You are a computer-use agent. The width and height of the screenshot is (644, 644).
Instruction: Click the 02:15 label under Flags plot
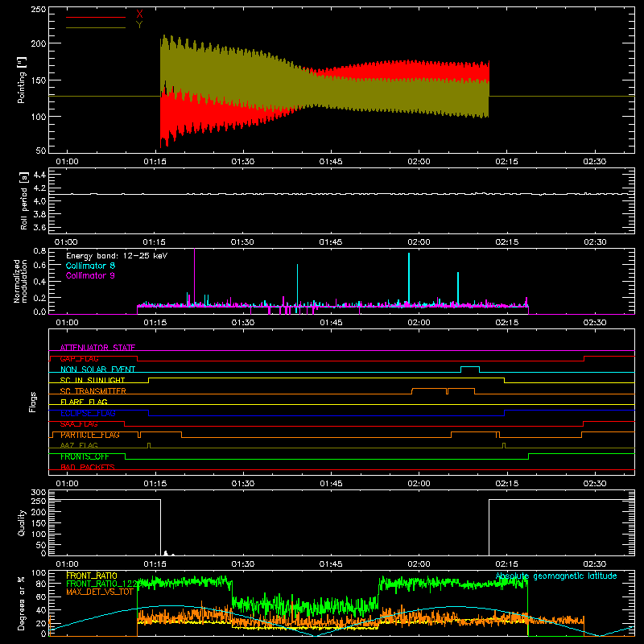point(507,484)
